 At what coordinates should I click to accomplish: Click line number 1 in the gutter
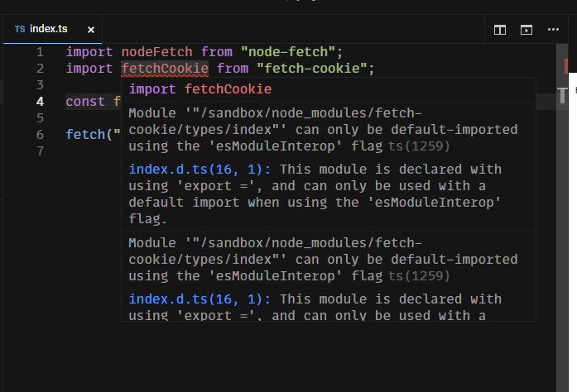(40, 52)
